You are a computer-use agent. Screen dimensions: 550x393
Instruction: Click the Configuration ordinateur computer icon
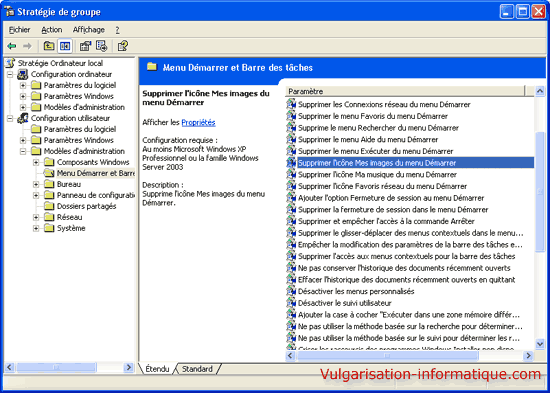pyautogui.click(x=23, y=74)
